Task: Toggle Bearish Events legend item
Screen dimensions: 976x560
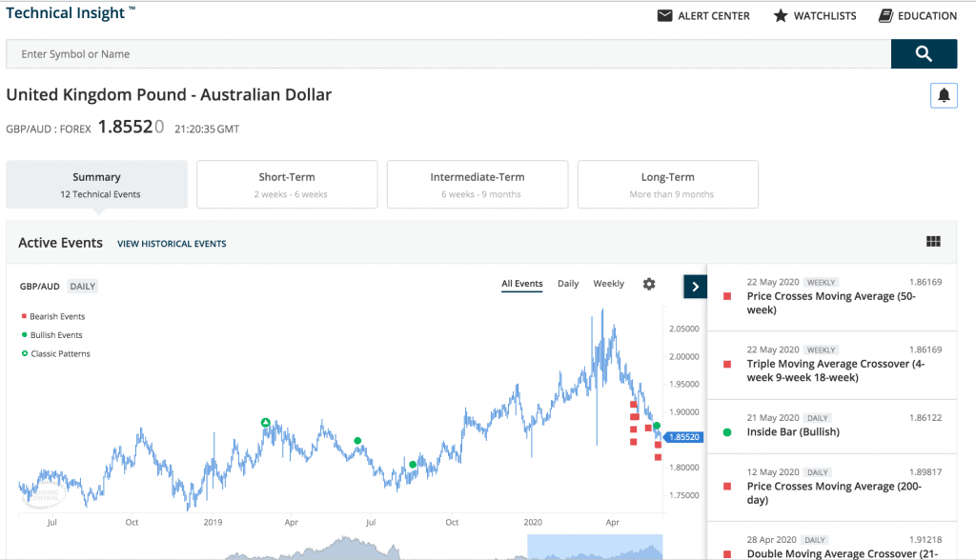Action: click(x=53, y=316)
